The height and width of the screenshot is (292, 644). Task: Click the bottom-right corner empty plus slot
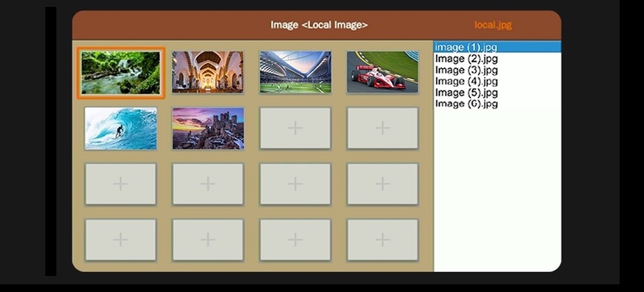(x=382, y=240)
